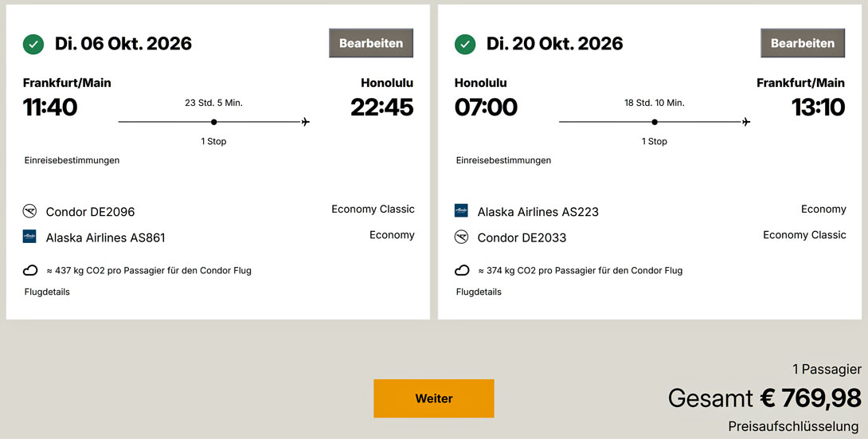The width and height of the screenshot is (868, 439).
Task: Click the stop dot on the outbound route line
Action: coord(214,122)
